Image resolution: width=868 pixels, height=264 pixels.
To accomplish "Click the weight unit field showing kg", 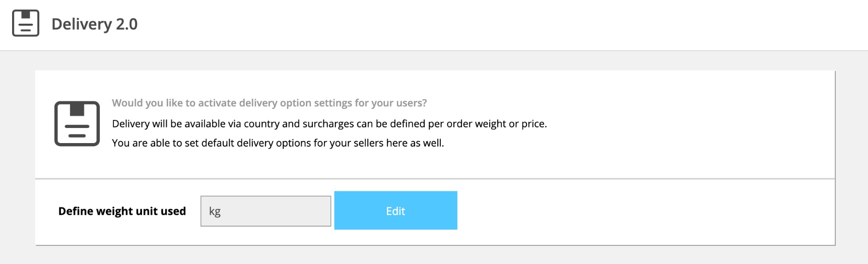I will [265, 211].
